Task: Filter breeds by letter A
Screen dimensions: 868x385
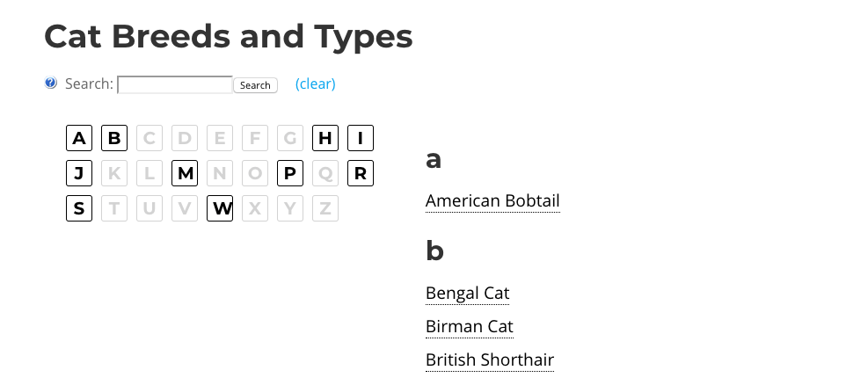Action: pyautogui.click(x=79, y=138)
